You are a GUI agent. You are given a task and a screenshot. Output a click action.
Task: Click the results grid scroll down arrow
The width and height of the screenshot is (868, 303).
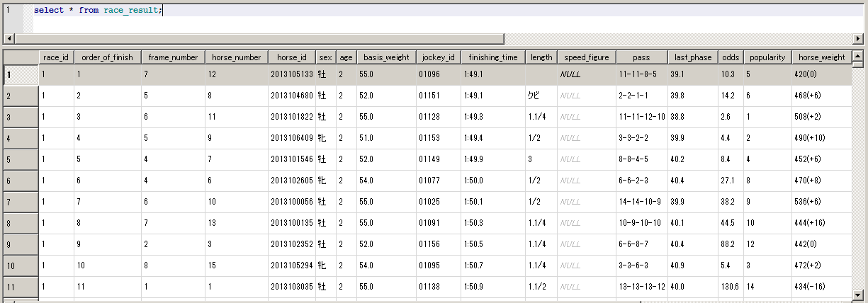pos(858,295)
